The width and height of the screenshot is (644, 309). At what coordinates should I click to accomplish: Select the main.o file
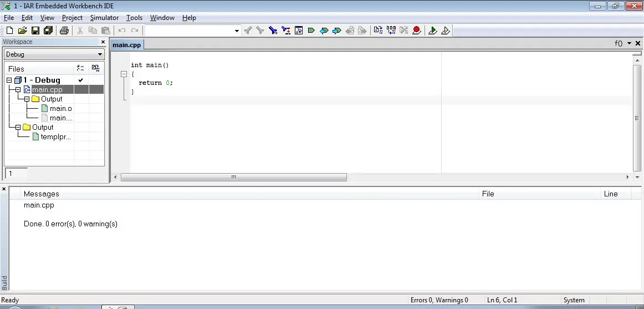[x=61, y=109]
